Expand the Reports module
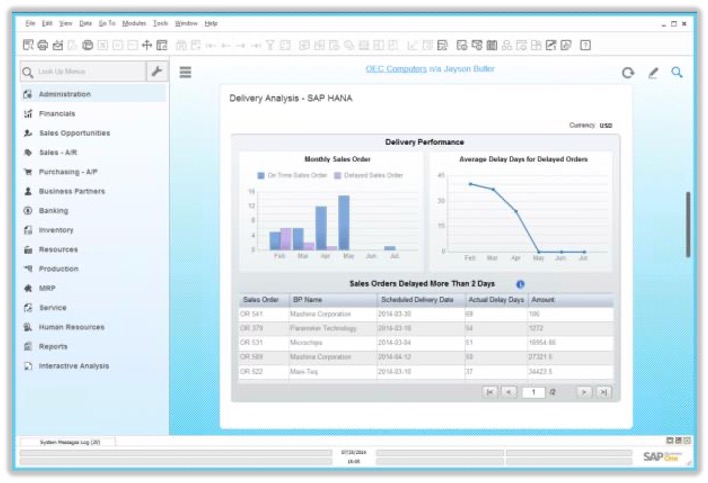 coord(53,347)
